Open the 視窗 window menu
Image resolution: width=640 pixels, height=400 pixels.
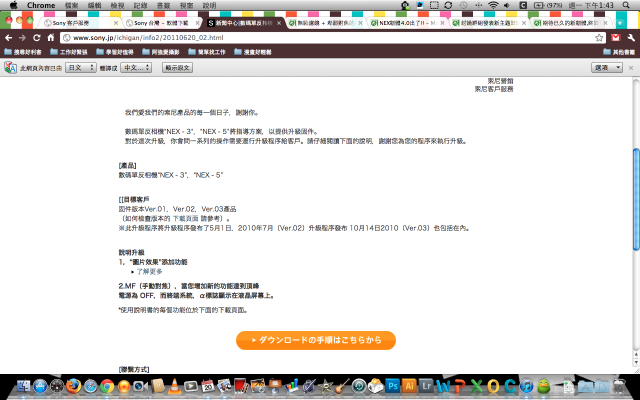[x=186, y=5]
